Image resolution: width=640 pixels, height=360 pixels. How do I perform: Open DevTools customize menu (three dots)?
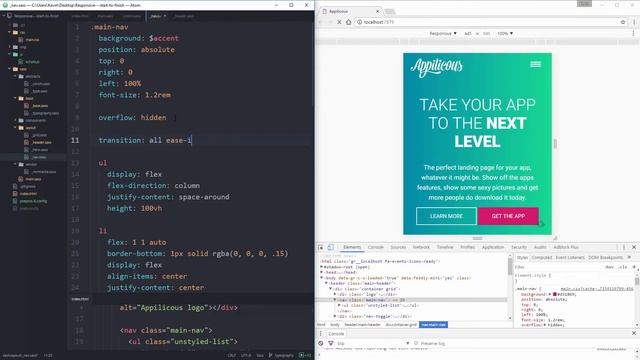[x=624, y=247]
